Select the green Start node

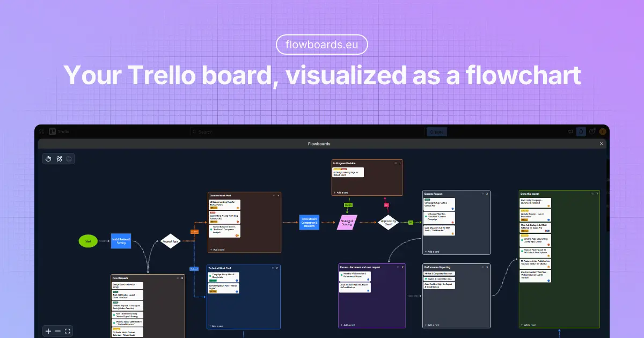click(89, 241)
